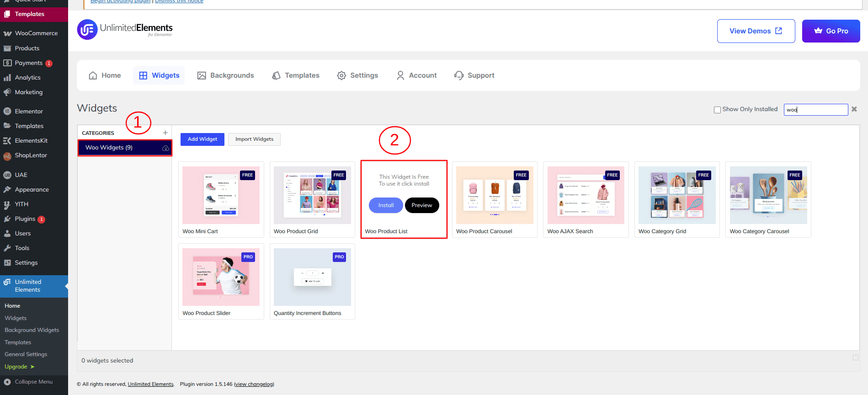Image resolution: width=868 pixels, height=395 pixels.
Task: Switch to the Templates tab
Action: point(296,75)
